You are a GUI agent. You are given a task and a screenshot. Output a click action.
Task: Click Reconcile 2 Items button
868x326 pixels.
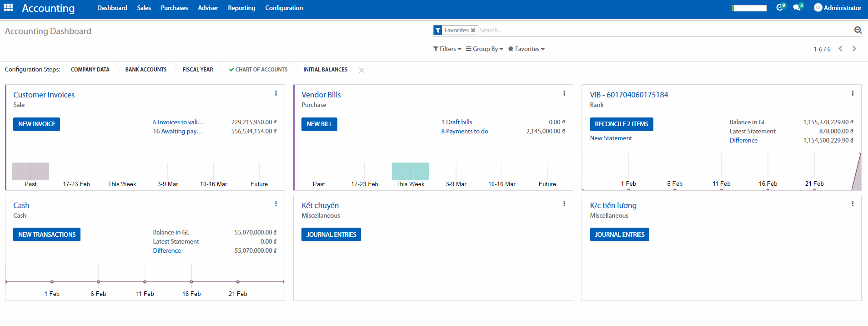(x=621, y=124)
